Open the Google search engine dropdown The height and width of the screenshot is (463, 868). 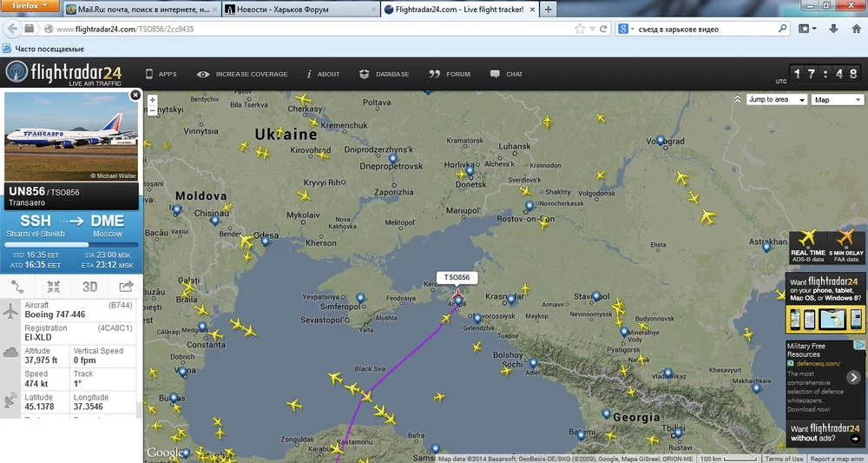[x=626, y=29]
